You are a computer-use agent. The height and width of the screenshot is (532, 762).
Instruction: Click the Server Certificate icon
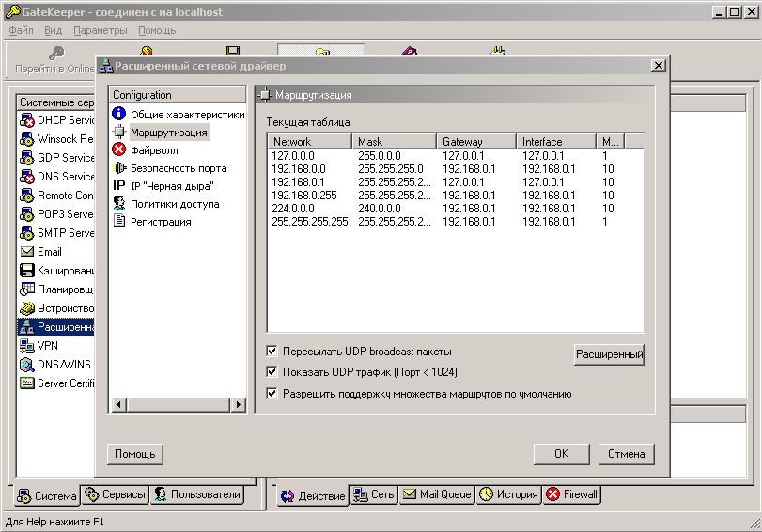(26, 383)
